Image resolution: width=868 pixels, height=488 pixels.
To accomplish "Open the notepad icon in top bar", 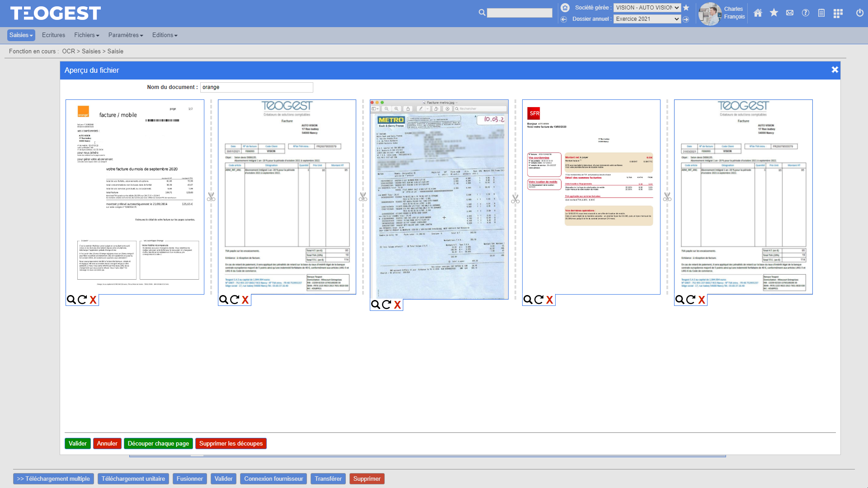I will pyautogui.click(x=821, y=13).
